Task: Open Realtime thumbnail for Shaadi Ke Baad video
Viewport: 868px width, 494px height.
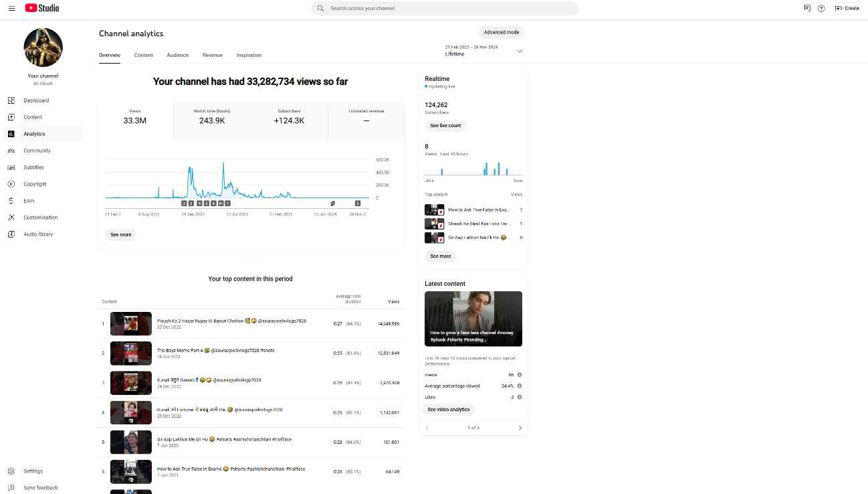Action: click(435, 224)
